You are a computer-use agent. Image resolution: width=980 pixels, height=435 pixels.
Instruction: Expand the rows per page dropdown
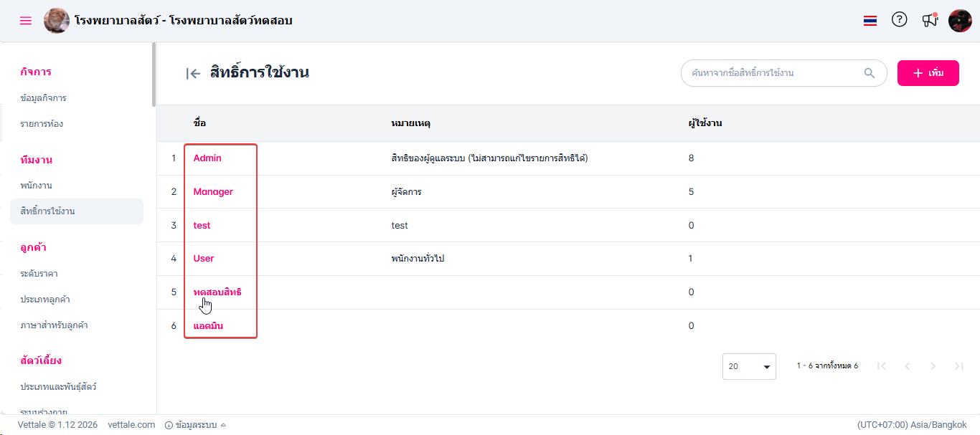pyautogui.click(x=749, y=366)
